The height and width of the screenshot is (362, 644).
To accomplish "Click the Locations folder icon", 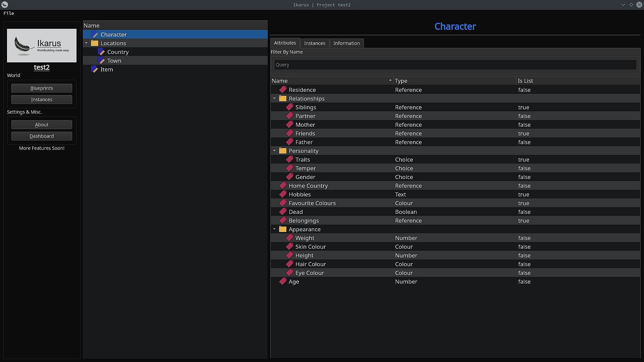I will (x=95, y=43).
